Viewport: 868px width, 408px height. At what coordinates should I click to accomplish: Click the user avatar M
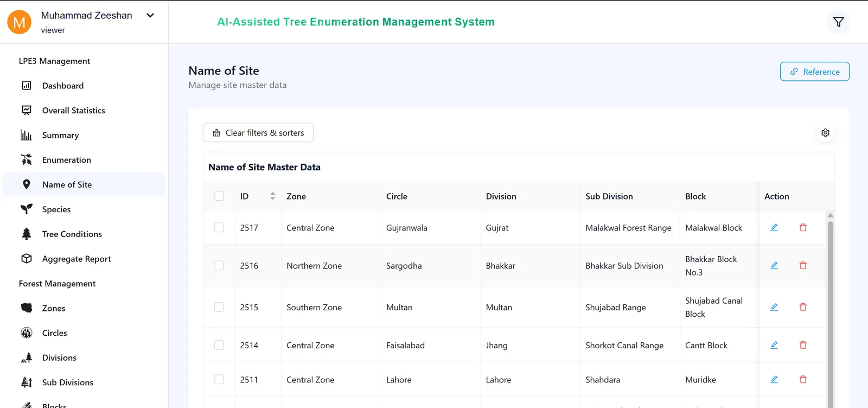click(x=19, y=22)
